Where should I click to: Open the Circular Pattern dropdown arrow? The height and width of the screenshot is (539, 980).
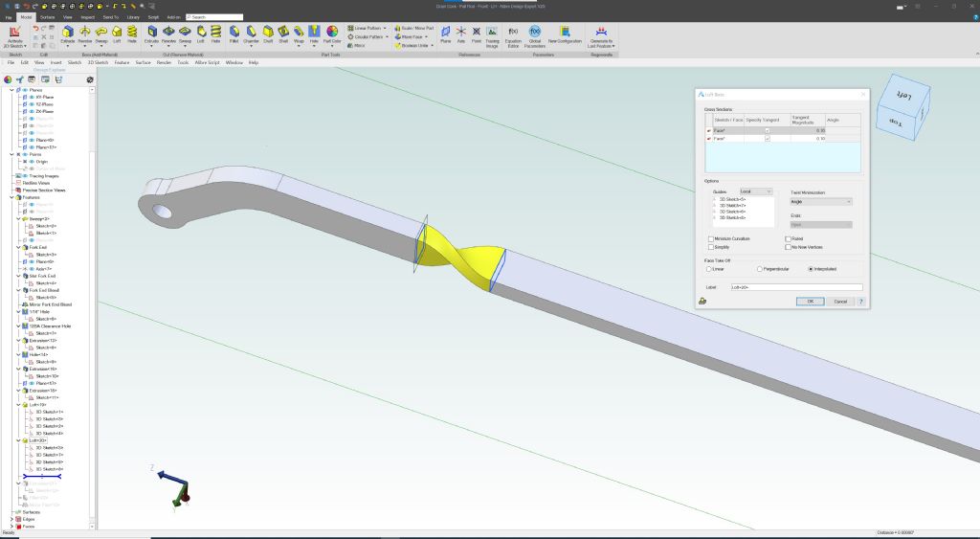coord(387,37)
